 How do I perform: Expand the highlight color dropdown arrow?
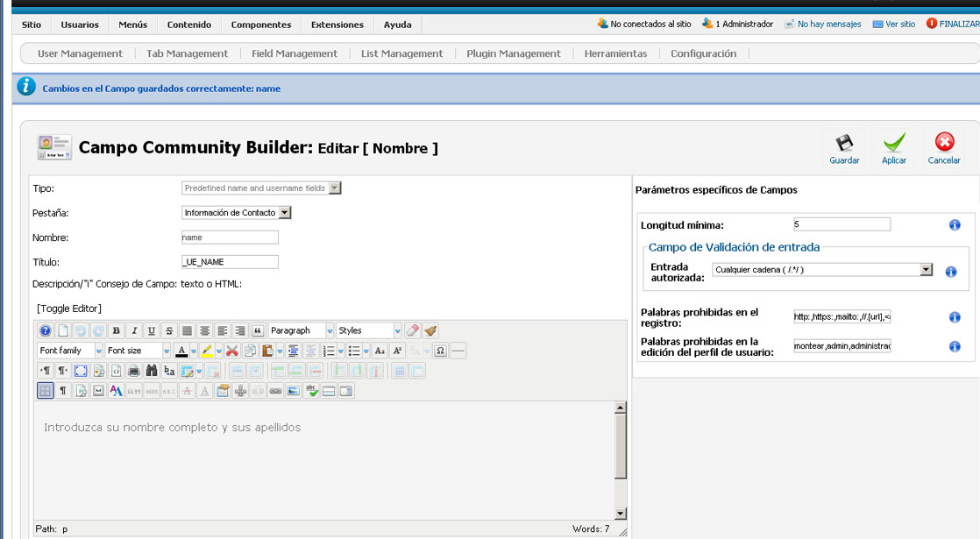click(x=218, y=351)
